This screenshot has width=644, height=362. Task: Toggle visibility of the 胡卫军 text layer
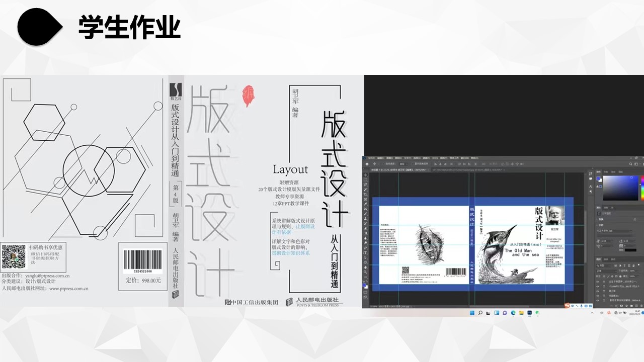pyautogui.click(x=598, y=291)
